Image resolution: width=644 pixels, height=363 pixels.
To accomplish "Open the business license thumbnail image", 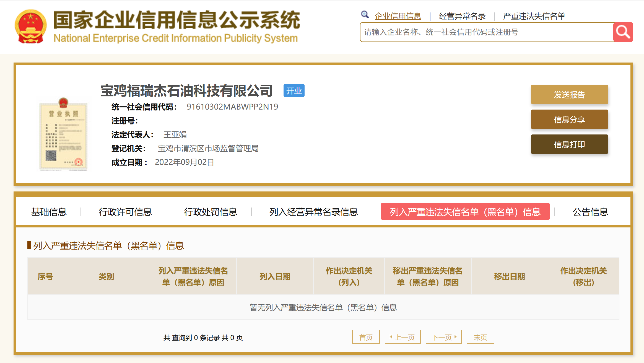I will coord(63,134).
